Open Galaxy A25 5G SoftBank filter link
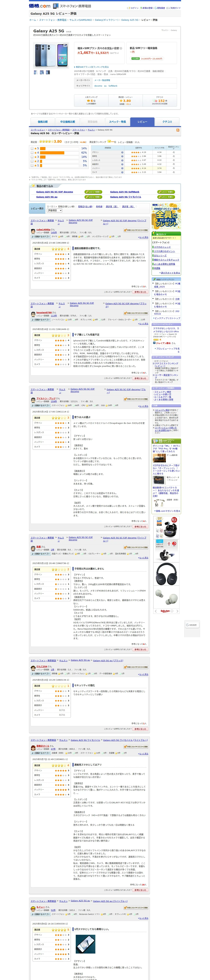The height and width of the screenshot is (980, 210). point(125,192)
